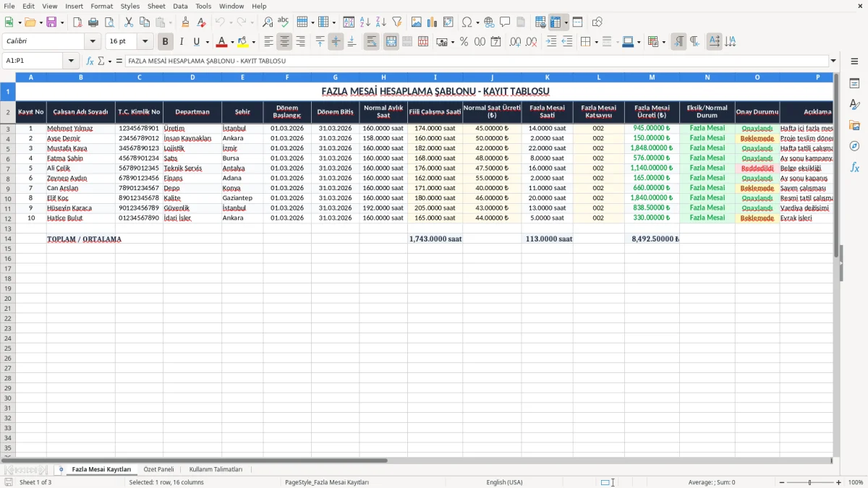The image size is (868, 488).
Task: Click the Print icon
Action: [93, 22]
